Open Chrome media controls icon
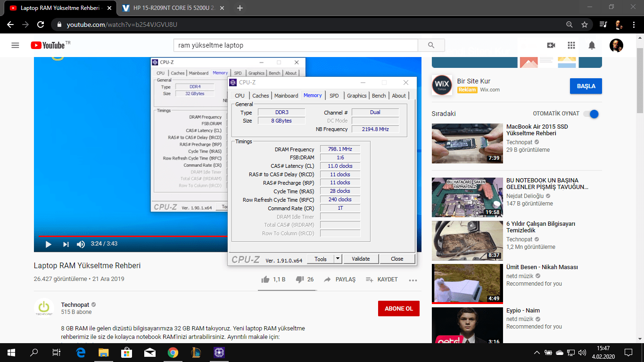This screenshot has width=644, height=362. point(603,25)
